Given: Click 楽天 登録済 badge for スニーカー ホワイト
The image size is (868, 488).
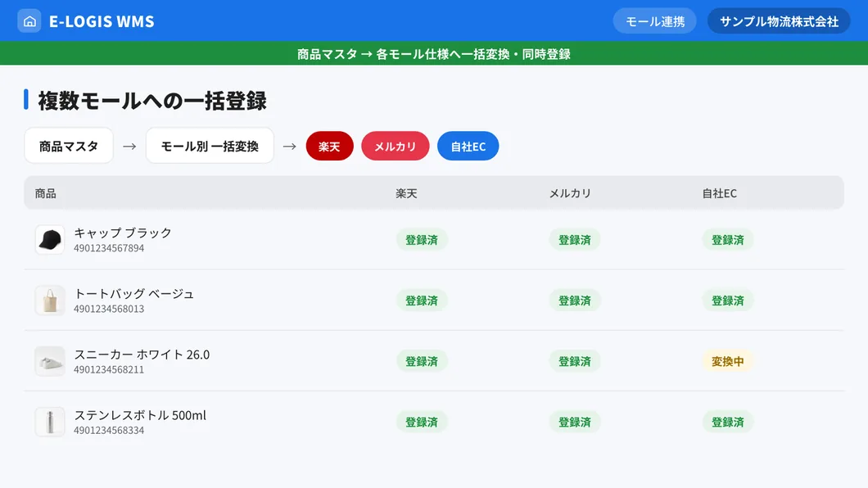Looking at the screenshot, I should pos(422,361).
